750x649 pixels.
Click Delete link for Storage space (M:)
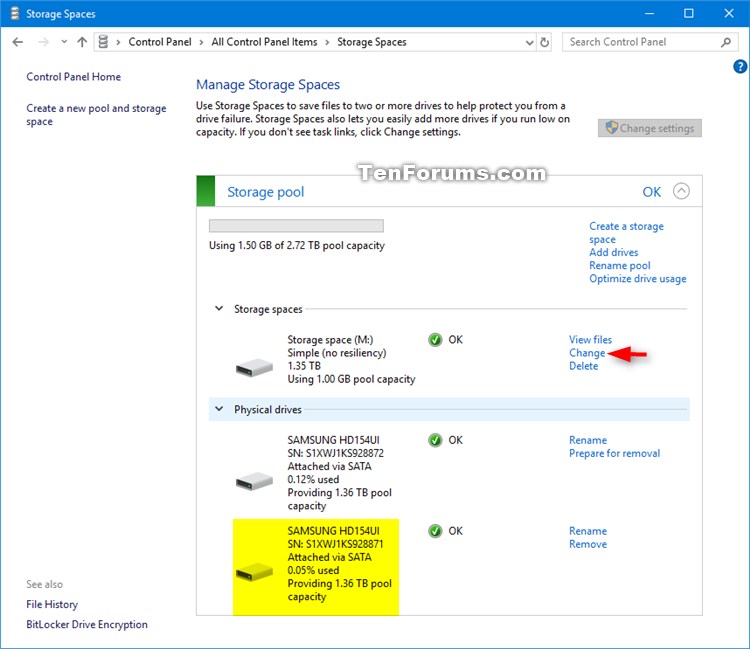[584, 366]
